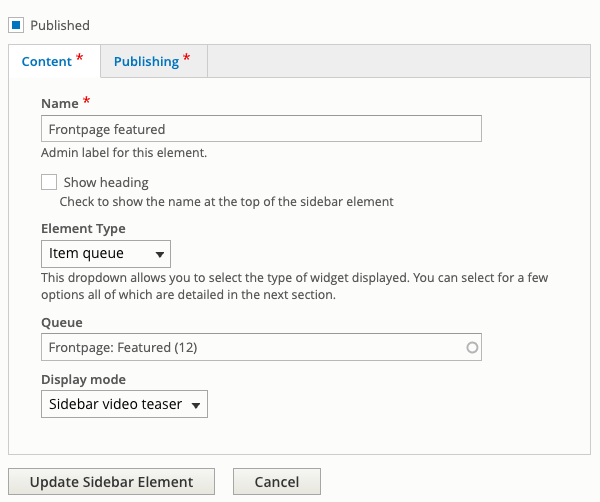Click the "Name" field label
Screen dimensions: 600x502
[x=60, y=104]
